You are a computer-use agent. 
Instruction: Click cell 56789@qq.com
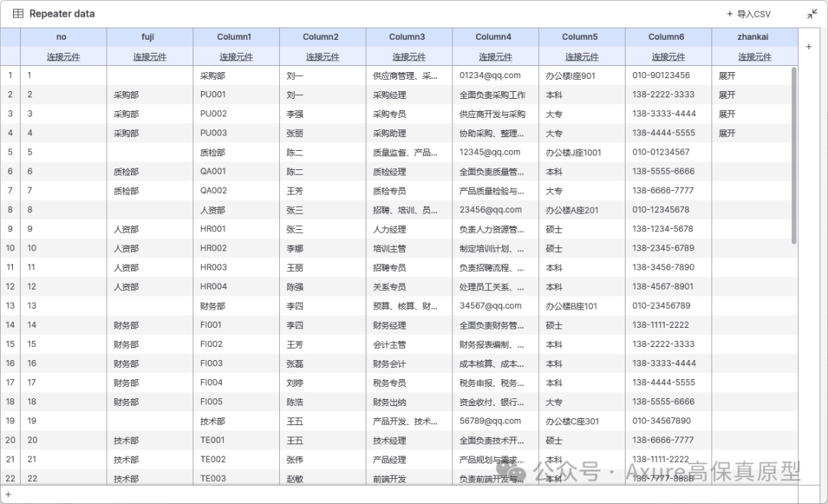pos(495,421)
